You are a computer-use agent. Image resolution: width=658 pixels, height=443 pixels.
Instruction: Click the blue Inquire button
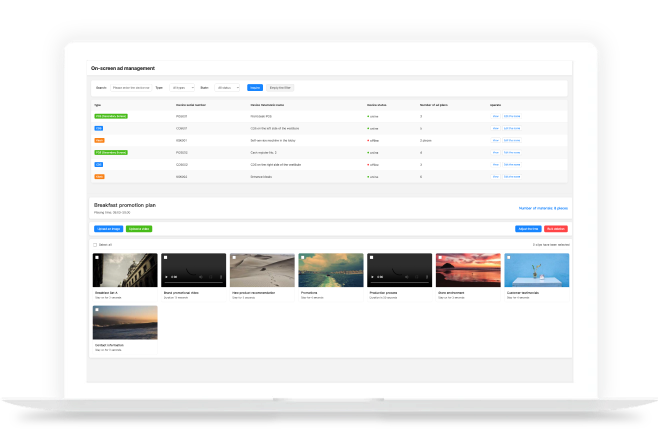tap(255, 88)
